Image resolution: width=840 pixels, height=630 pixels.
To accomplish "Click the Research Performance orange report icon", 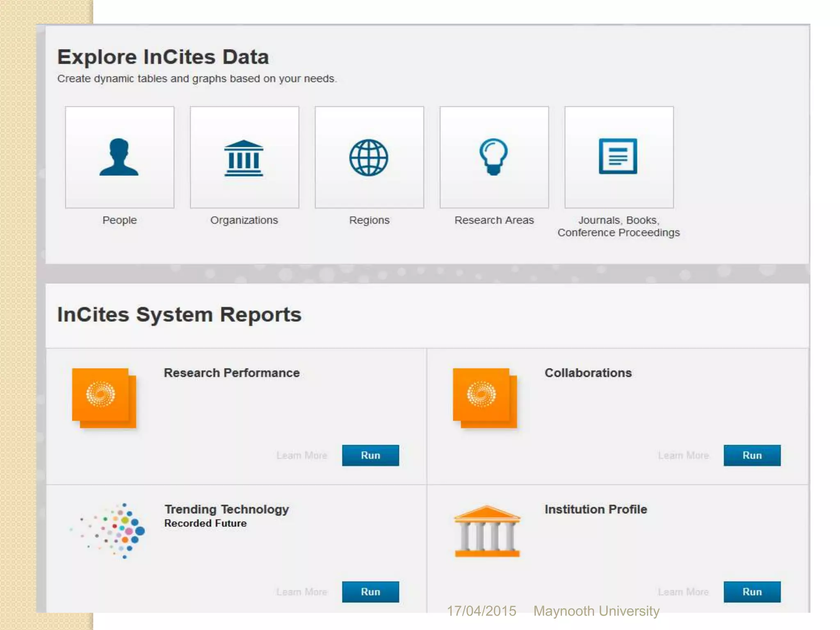I will click(x=104, y=398).
